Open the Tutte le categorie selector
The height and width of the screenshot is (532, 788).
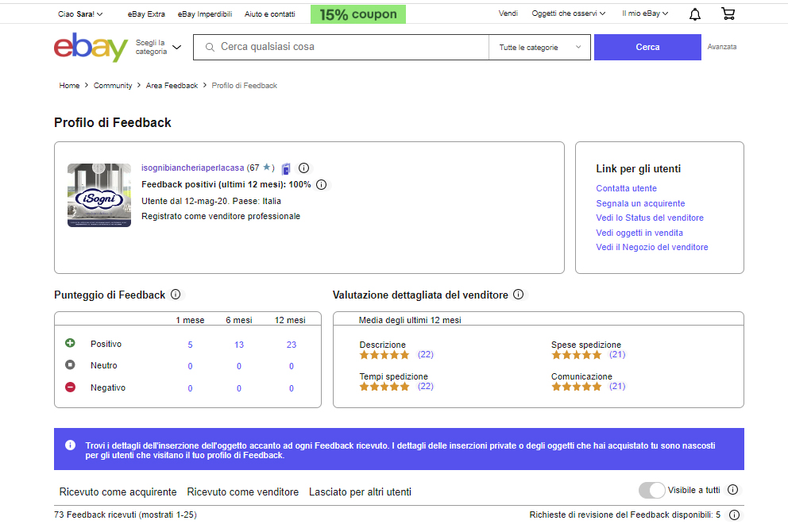tap(539, 47)
